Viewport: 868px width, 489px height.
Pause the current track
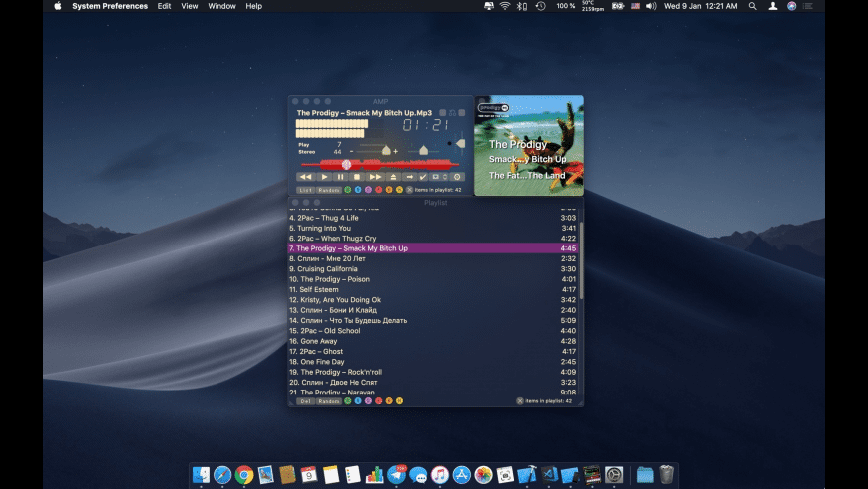341,177
